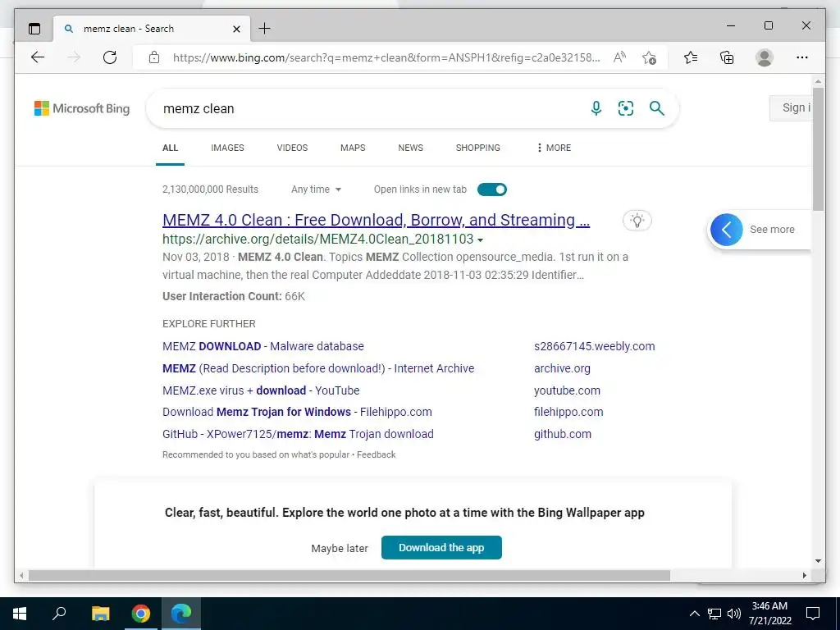Expand the archive.org URL dropdown arrow
Viewport: 840px width, 630px height.
pos(480,240)
